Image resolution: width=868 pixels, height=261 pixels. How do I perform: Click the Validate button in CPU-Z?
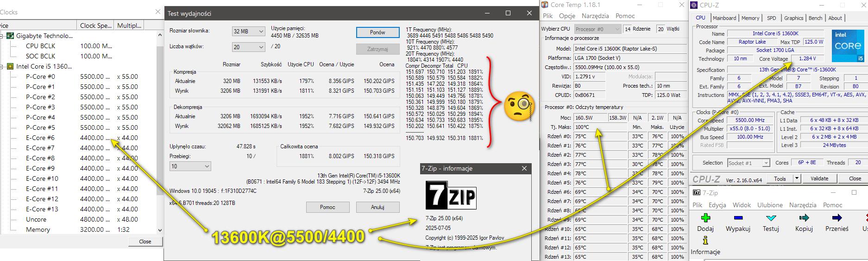[x=819, y=178]
